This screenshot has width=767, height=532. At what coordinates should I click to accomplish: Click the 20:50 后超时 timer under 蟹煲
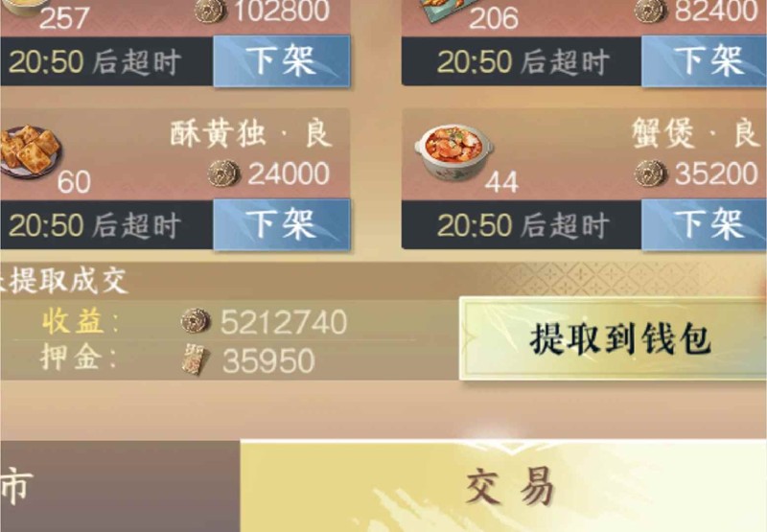(523, 225)
